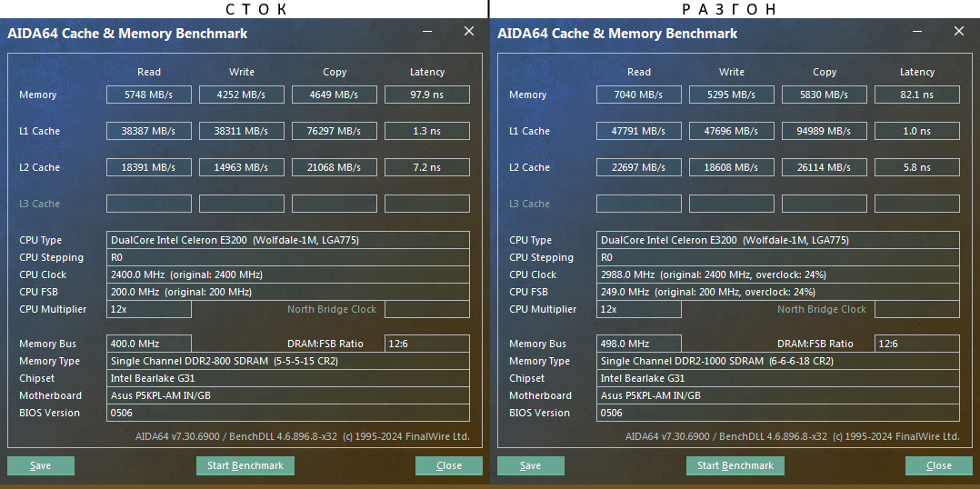Click Save in right overclock window
The height and width of the screenshot is (489, 980).
tap(531, 465)
